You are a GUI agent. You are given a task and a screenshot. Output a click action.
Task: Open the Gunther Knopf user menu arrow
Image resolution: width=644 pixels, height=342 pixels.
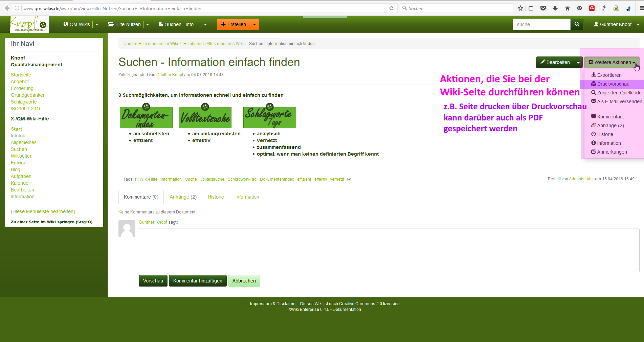tap(638, 24)
